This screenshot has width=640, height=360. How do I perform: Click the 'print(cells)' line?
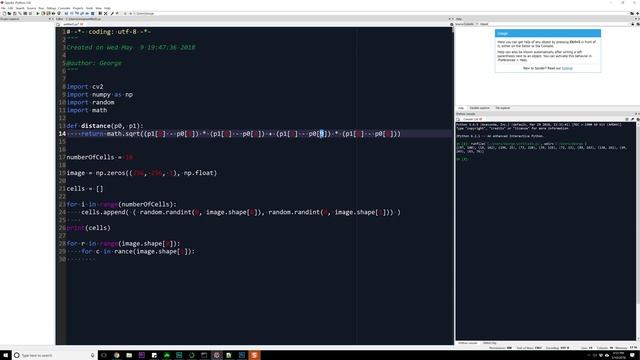click(89, 228)
